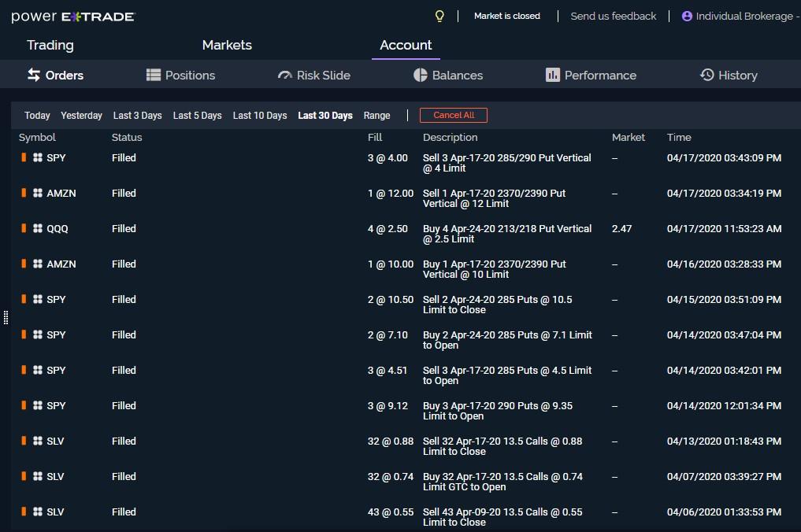This screenshot has width=801, height=532.
Task: Click the Description column header
Action: (x=450, y=138)
